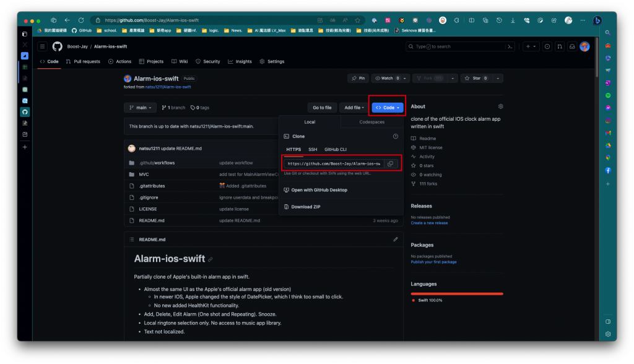The width and height of the screenshot is (634, 364).
Task: Expand the Add file dropdown
Action: 354,108
